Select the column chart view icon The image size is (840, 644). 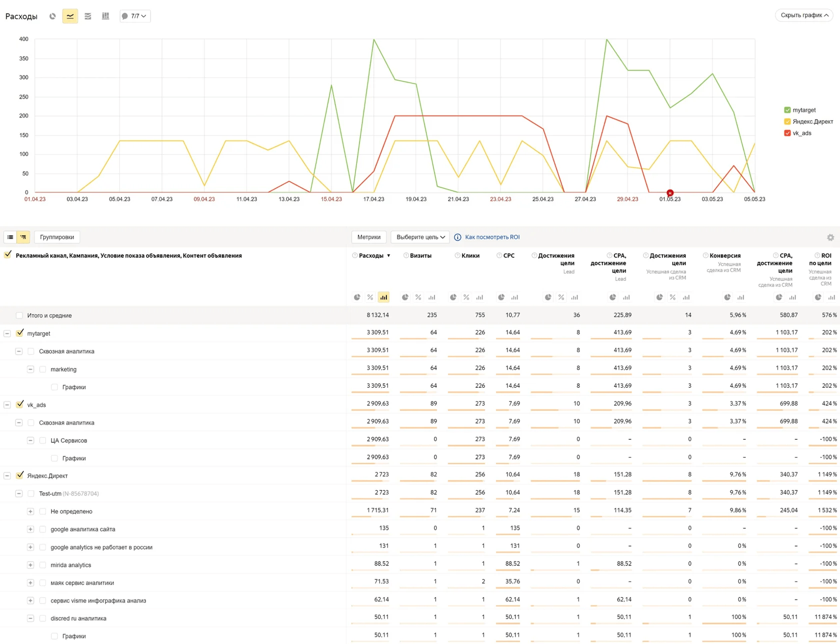coord(105,16)
